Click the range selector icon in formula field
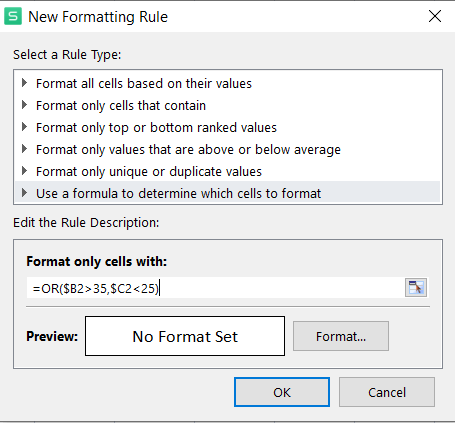 pos(416,288)
